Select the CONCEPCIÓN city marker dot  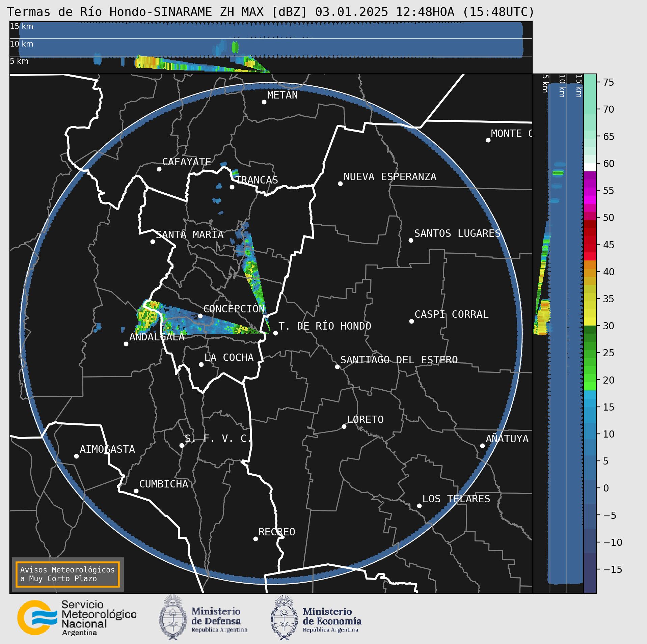[x=200, y=316]
